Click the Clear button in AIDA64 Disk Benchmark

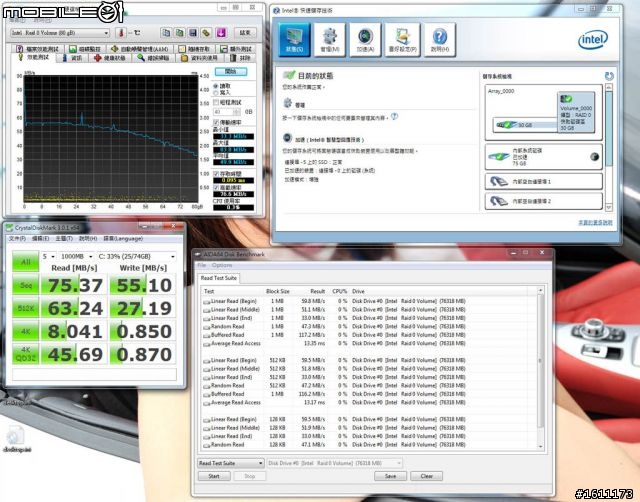pyautogui.click(x=427, y=476)
